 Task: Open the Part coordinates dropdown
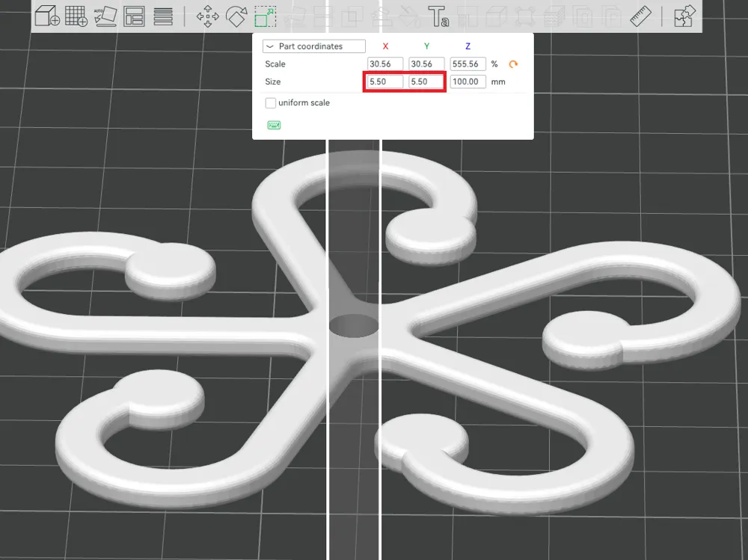tap(313, 46)
